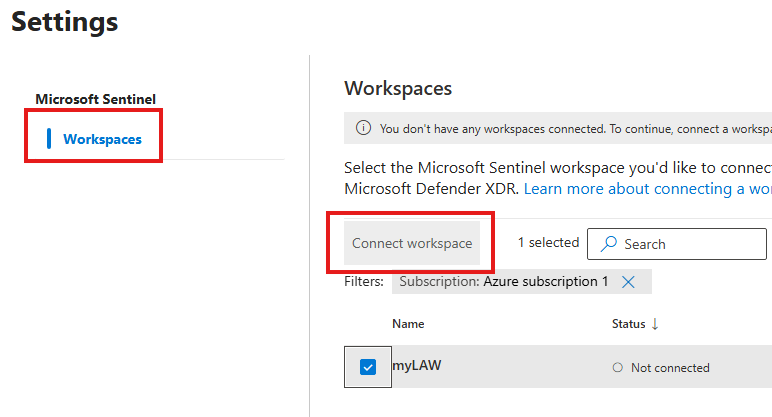Click the Filters label

pyautogui.click(x=364, y=282)
